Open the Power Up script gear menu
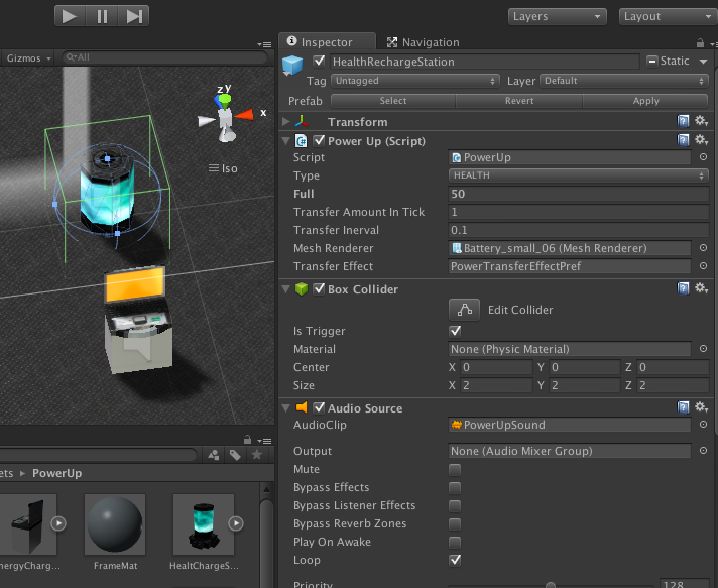Image resolution: width=718 pixels, height=588 pixels. (x=701, y=140)
